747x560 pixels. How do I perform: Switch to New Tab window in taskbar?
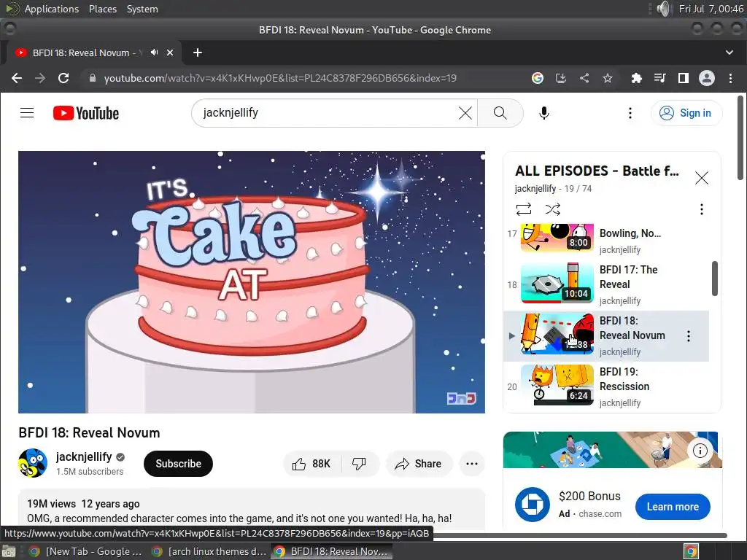coord(86,551)
